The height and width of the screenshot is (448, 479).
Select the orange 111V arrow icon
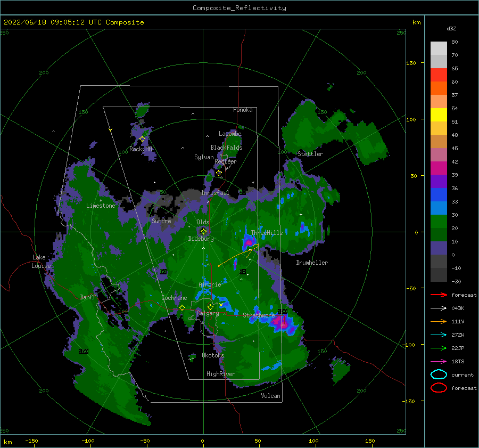click(x=439, y=321)
